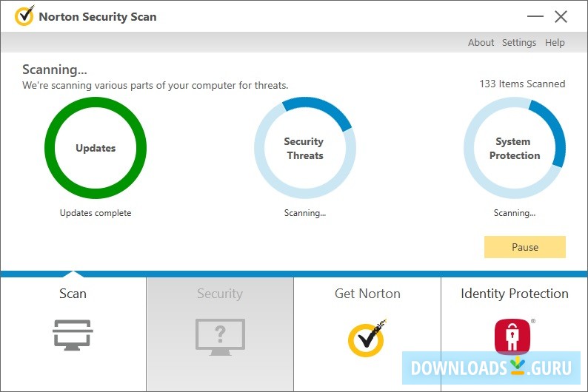Click the Identity Protection padlock icon

[512, 337]
